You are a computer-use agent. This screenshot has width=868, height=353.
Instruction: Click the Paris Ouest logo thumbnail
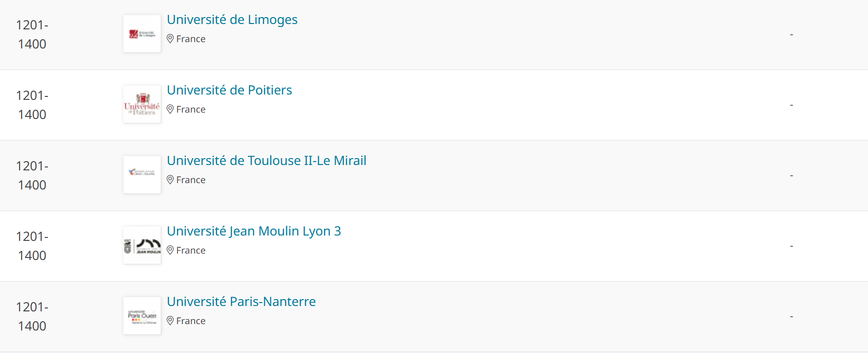pyautogui.click(x=142, y=316)
